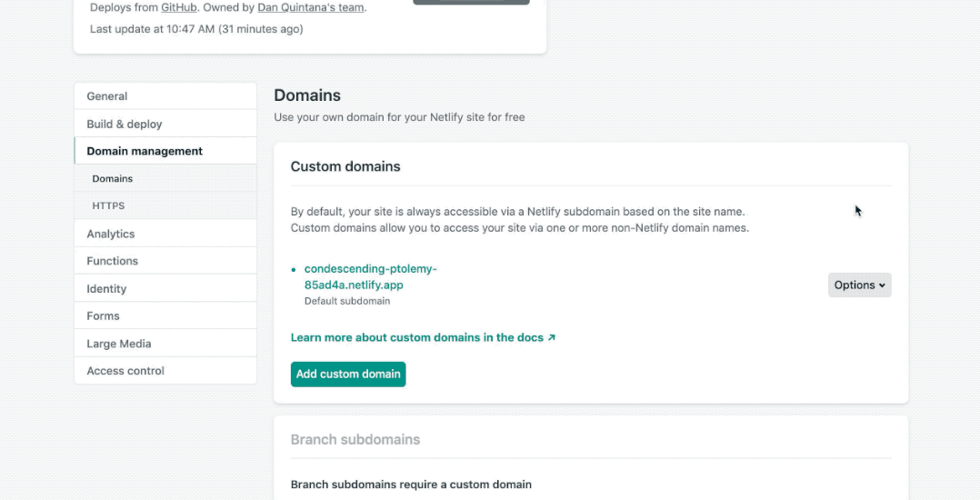Screen dimensions: 980x500
Task: Click the chevron arrow on Options button
Action: pos(882,285)
